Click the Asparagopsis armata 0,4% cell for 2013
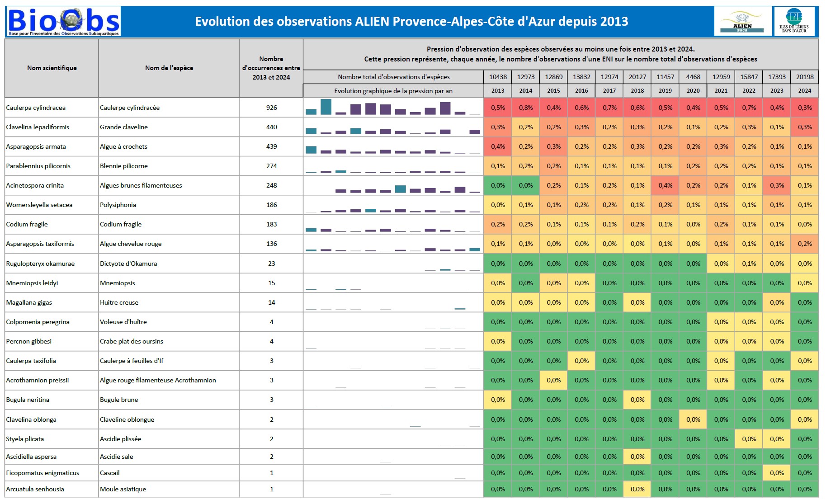 [x=498, y=147]
